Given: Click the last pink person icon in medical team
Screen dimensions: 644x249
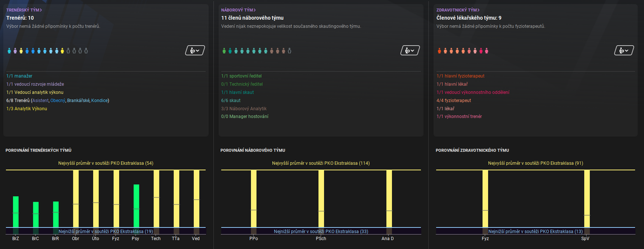Looking at the screenshot, I should pyautogui.click(x=487, y=51).
